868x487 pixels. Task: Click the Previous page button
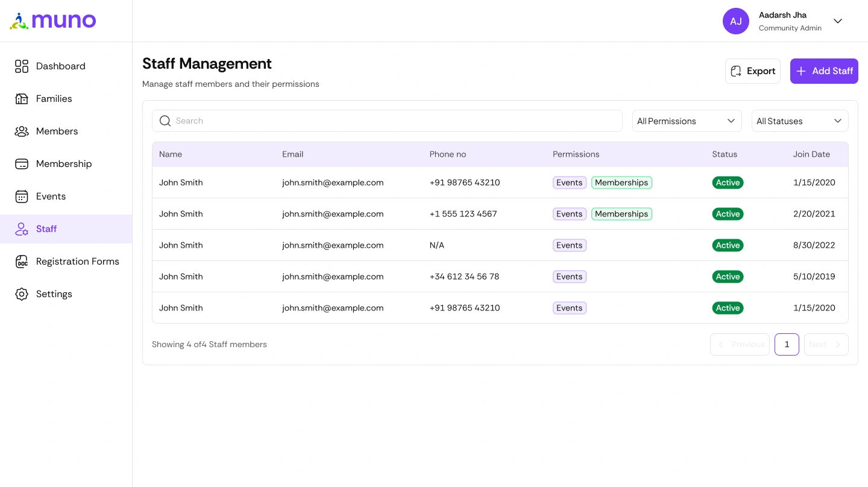pos(740,345)
